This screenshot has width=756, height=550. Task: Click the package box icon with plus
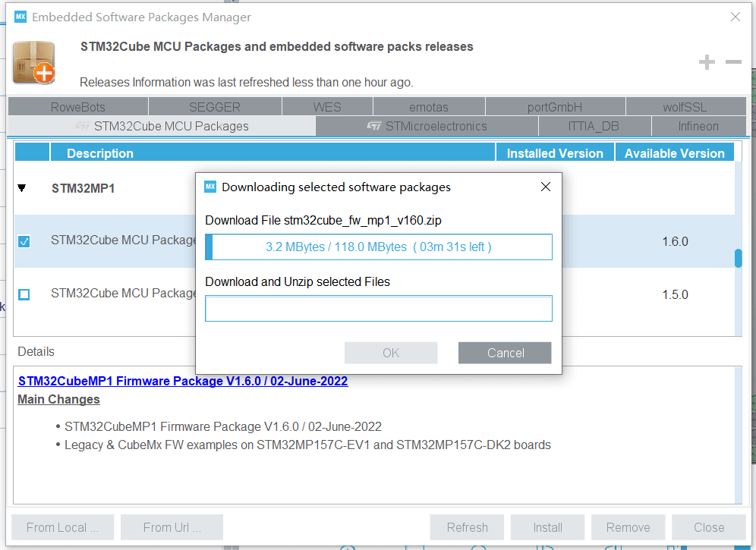click(x=33, y=62)
